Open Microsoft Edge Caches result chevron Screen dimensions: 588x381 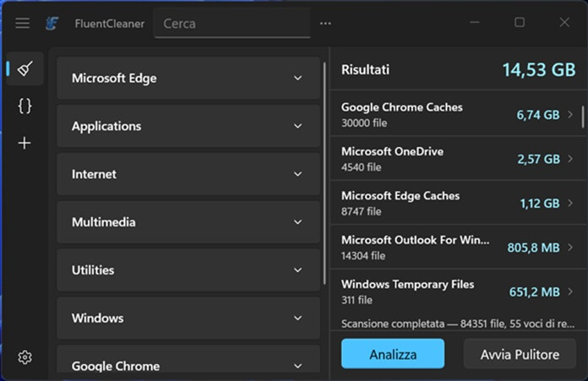570,203
